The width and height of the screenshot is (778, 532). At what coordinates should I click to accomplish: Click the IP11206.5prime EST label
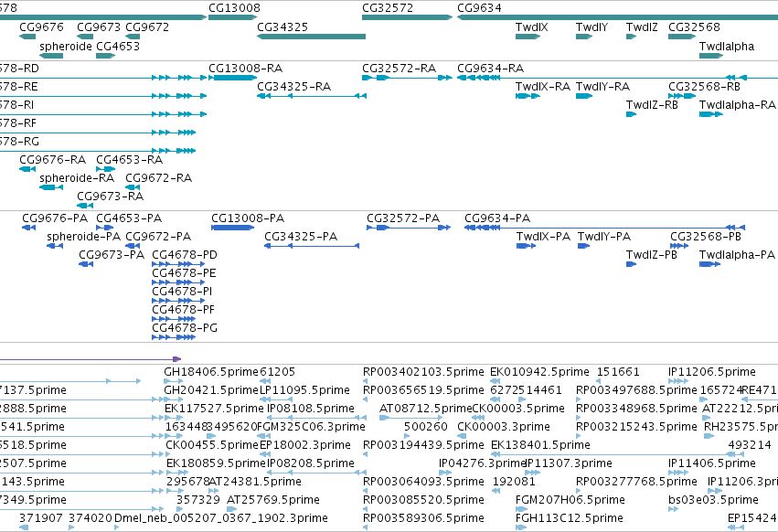[x=712, y=372]
